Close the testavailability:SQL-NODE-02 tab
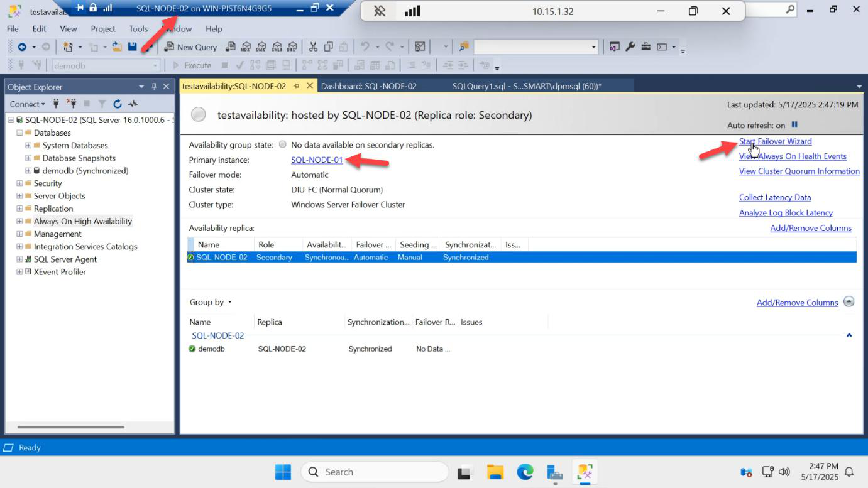The height and width of the screenshot is (488, 868). [310, 86]
